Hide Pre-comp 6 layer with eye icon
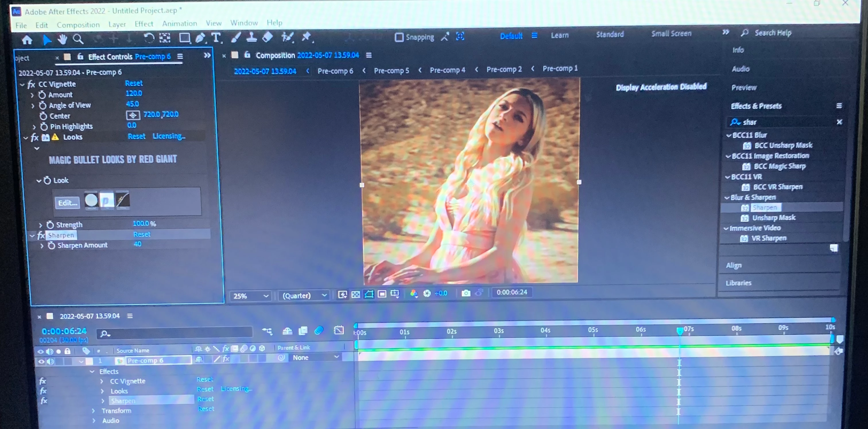 click(x=41, y=362)
